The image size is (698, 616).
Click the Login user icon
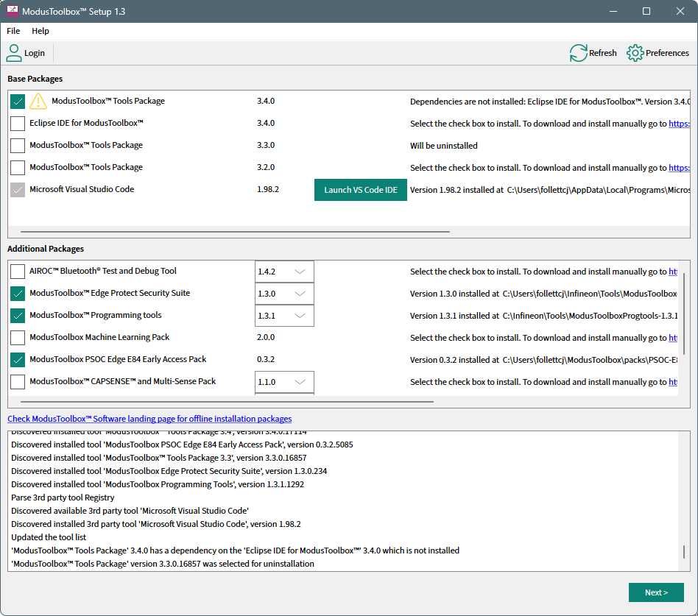(x=14, y=53)
